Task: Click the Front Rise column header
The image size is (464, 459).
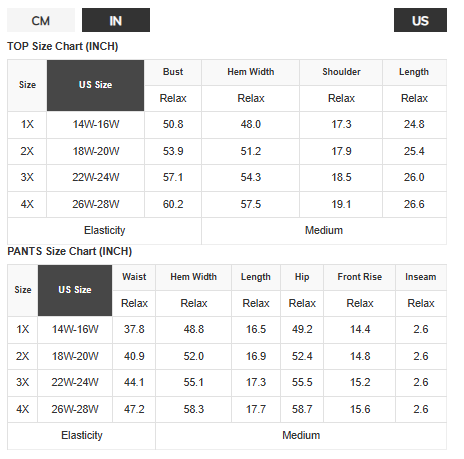Action: (x=359, y=277)
